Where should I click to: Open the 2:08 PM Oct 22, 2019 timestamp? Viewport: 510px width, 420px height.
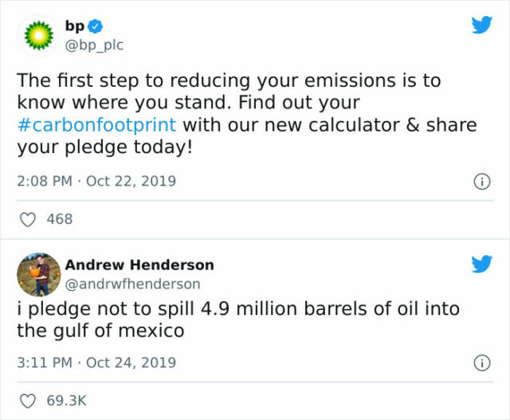(x=96, y=182)
